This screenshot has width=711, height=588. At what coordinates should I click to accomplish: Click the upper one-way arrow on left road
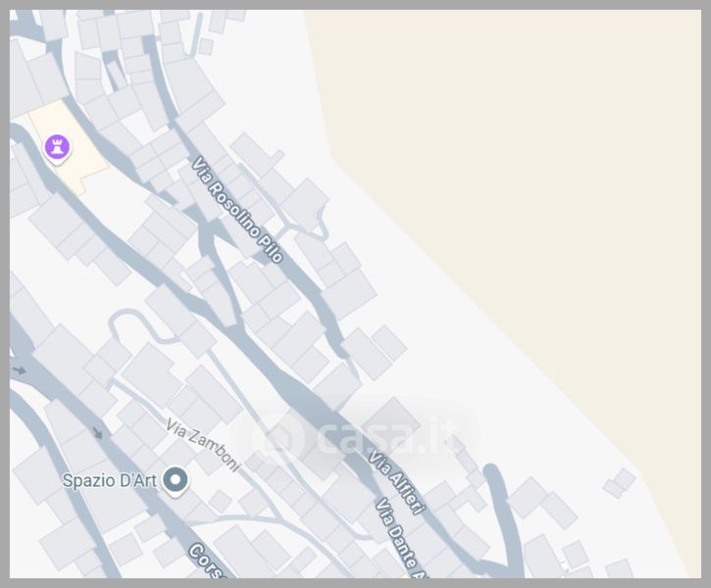(x=19, y=370)
